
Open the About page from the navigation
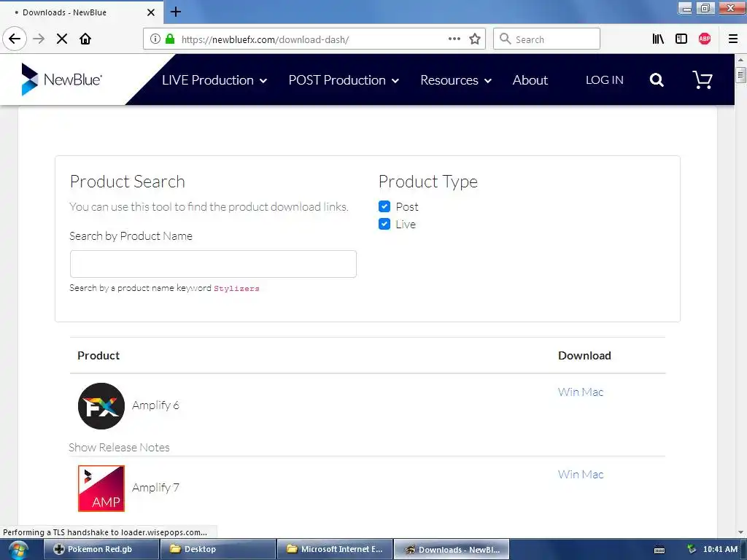[530, 80]
